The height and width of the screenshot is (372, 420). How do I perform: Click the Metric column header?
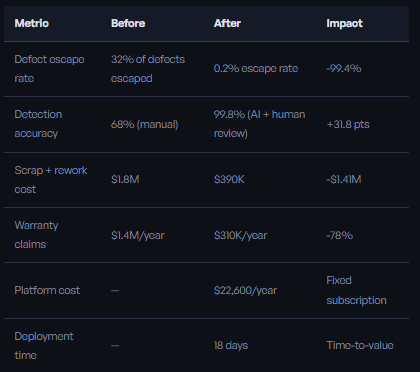coord(32,23)
